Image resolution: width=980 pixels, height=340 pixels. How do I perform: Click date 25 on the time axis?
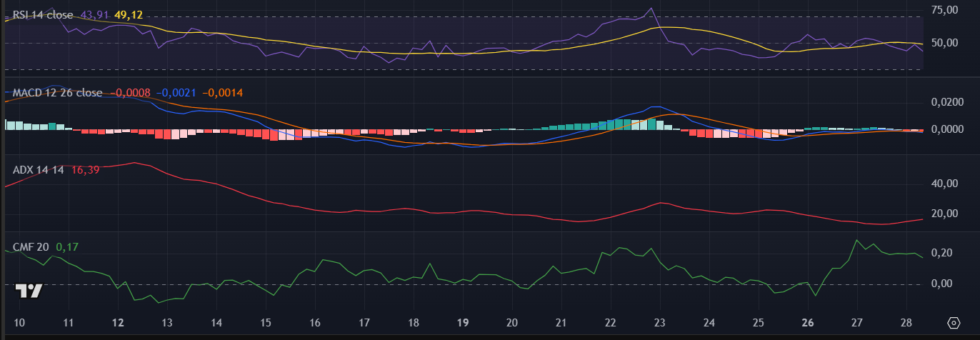click(x=759, y=322)
